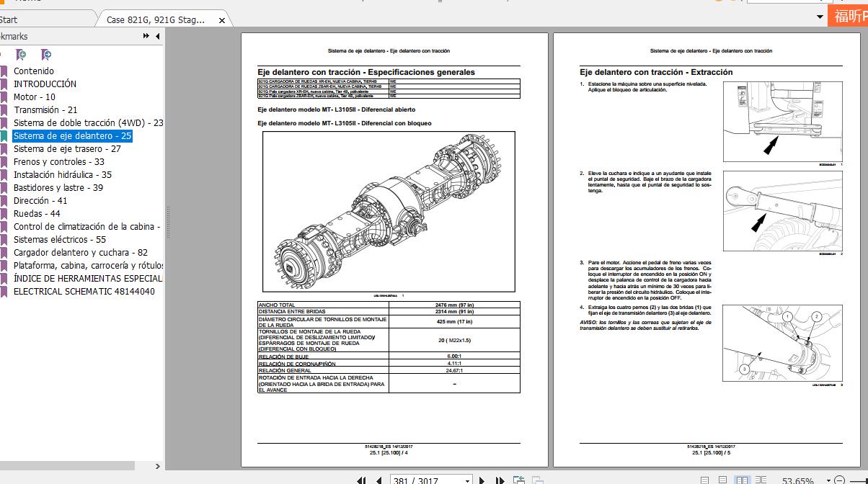This screenshot has width=868, height=484.
Task: Click the add new bookmark icon
Action: pos(22,55)
